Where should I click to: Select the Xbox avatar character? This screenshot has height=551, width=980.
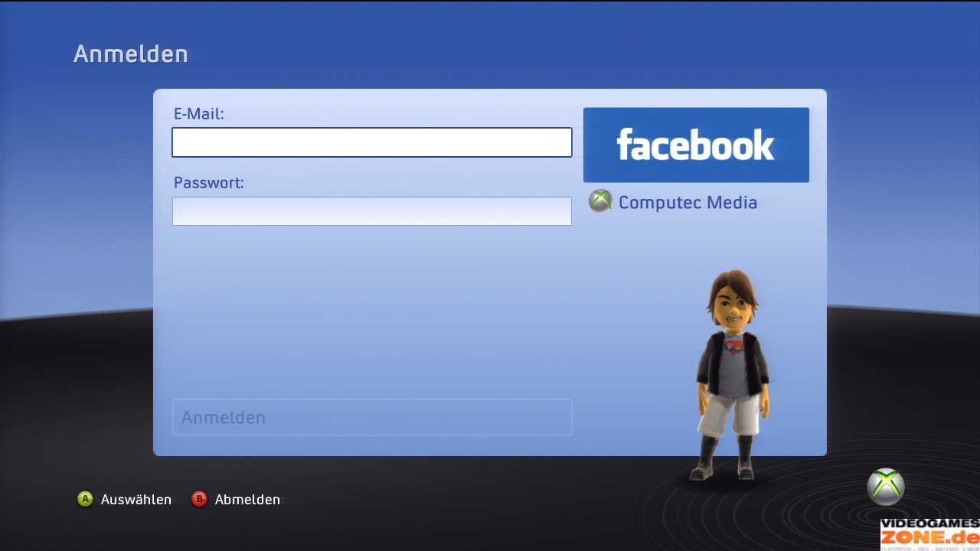[x=732, y=375]
